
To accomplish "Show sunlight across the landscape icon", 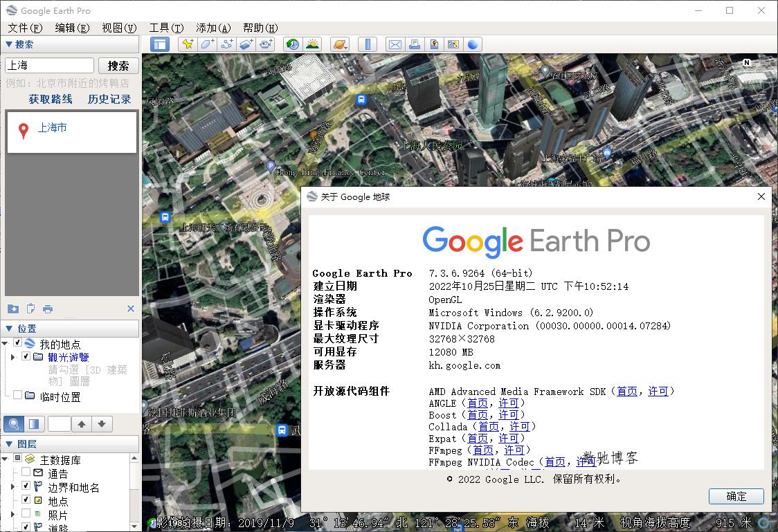I will point(313,45).
